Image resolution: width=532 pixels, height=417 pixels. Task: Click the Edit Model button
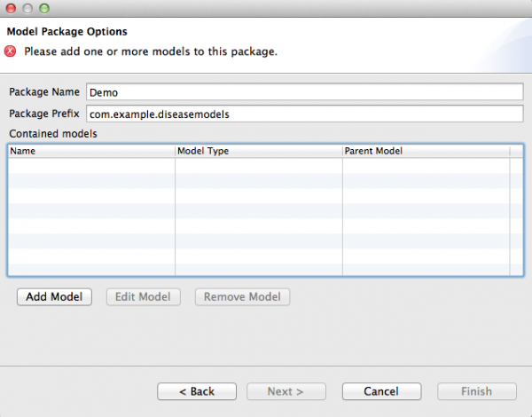click(x=144, y=296)
